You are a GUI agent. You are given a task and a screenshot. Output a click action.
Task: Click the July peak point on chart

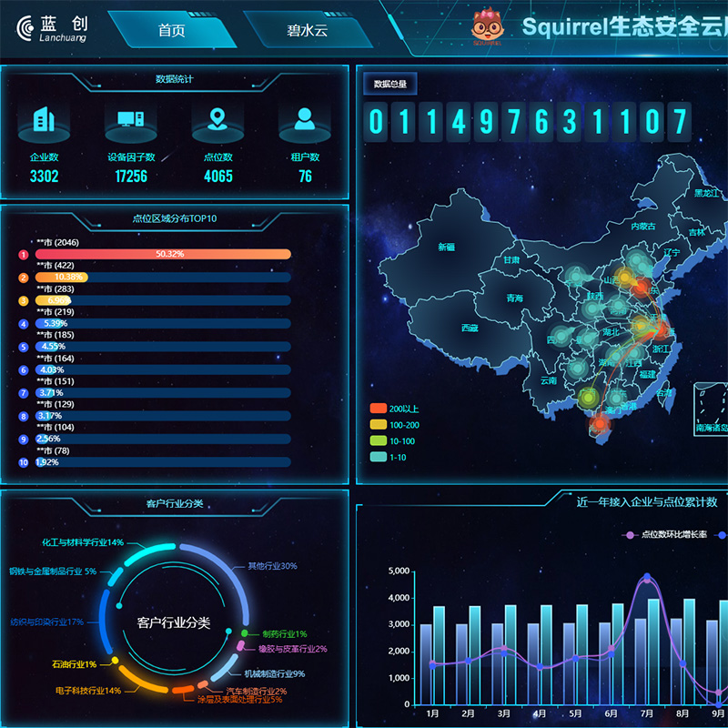pos(647,578)
